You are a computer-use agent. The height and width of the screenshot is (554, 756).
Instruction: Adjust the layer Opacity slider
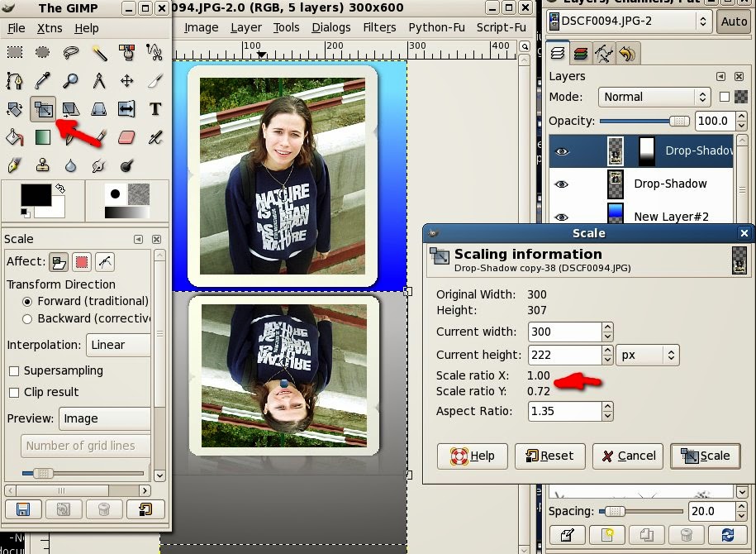pyautogui.click(x=644, y=121)
